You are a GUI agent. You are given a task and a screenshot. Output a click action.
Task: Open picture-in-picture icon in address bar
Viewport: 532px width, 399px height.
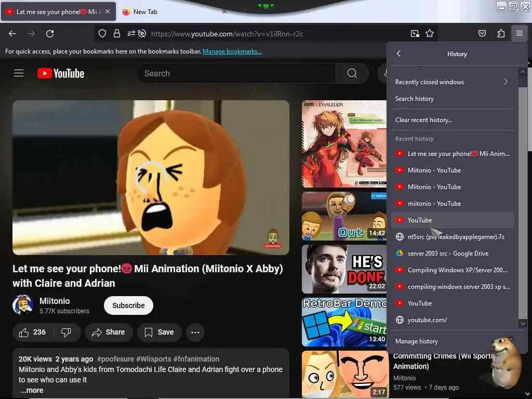coord(415,33)
